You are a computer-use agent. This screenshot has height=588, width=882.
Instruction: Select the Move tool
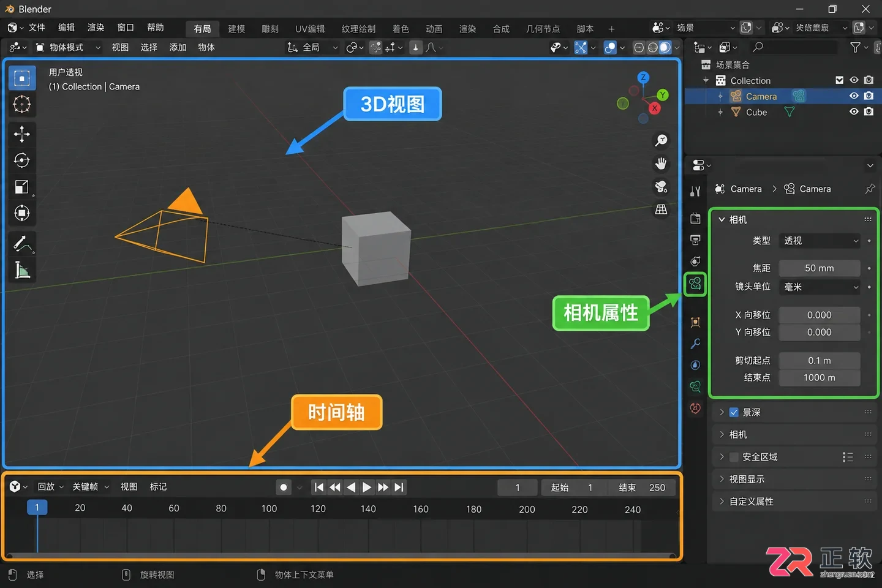[x=22, y=134]
